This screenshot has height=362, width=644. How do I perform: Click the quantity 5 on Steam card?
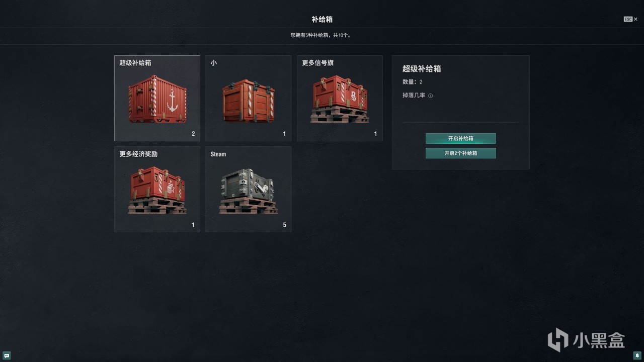[284, 225]
